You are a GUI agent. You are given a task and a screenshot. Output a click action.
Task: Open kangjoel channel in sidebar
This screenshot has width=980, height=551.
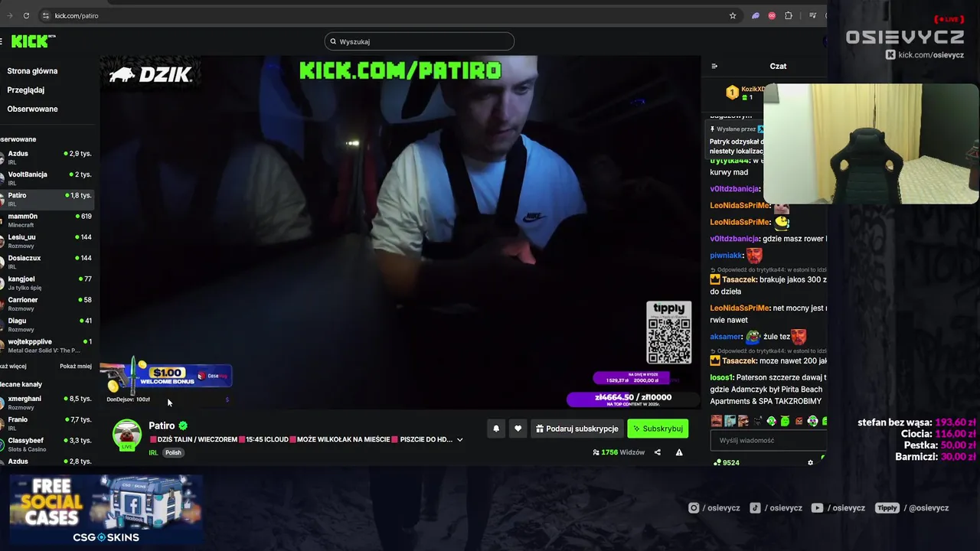[x=46, y=282]
